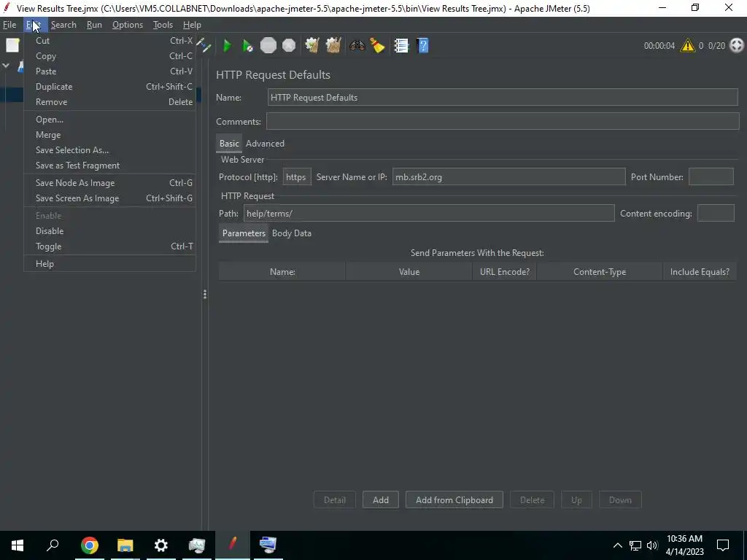Open the notification center icon
Screen dimensions: 747x560
(x=723, y=545)
